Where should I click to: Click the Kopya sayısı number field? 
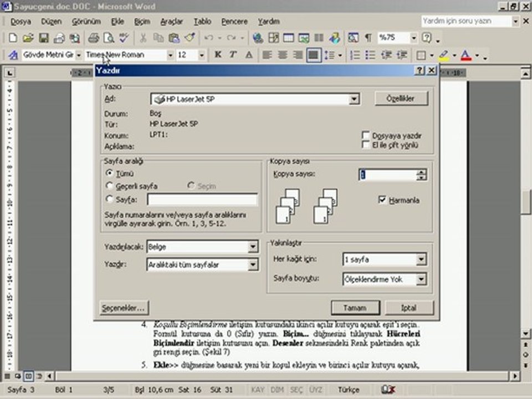tap(388, 175)
